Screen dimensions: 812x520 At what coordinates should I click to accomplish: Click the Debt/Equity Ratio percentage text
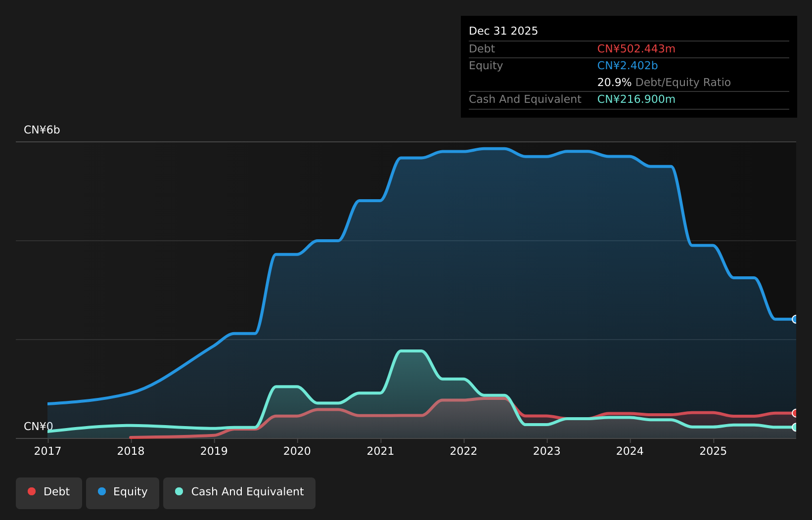614,82
